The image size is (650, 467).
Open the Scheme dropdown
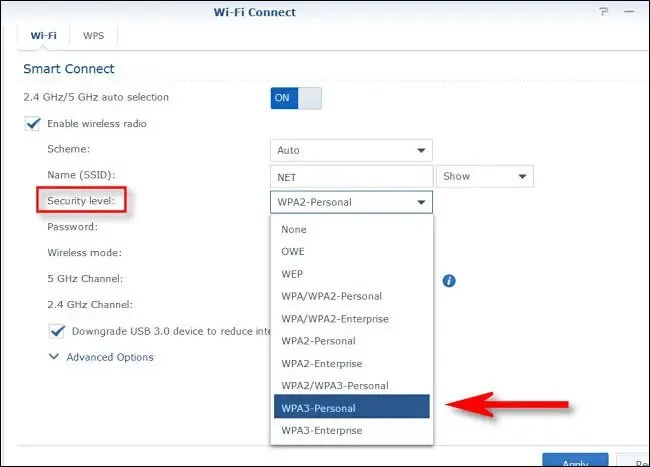(x=351, y=150)
